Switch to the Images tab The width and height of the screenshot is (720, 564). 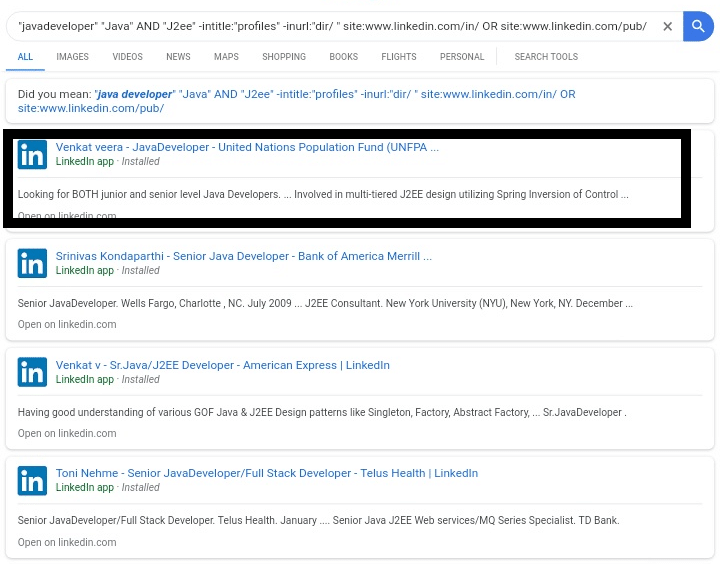[73, 56]
